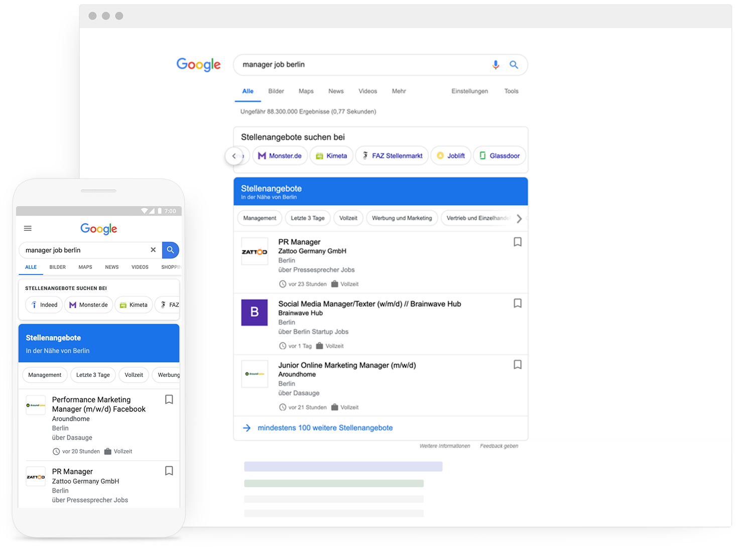This screenshot has width=756, height=551.
Task: Toggle the Management filter chip
Action: [259, 218]
